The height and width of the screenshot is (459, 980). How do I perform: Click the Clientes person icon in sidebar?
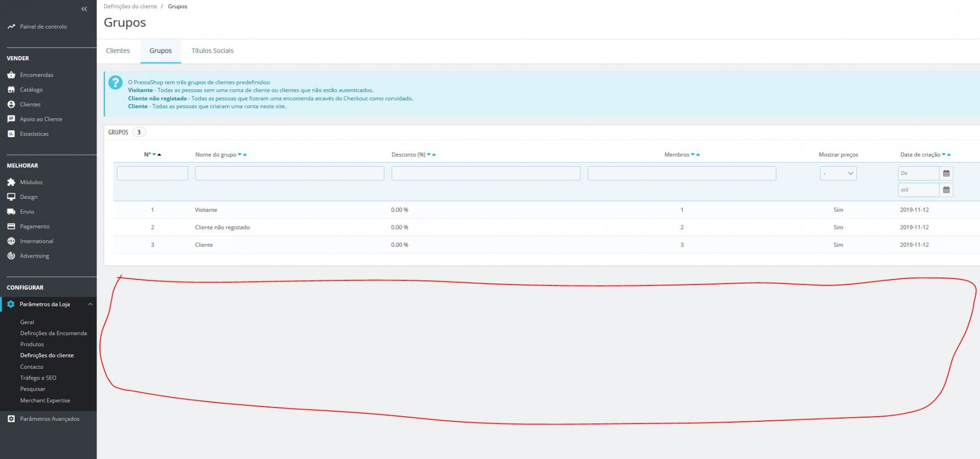click(11, 105)
